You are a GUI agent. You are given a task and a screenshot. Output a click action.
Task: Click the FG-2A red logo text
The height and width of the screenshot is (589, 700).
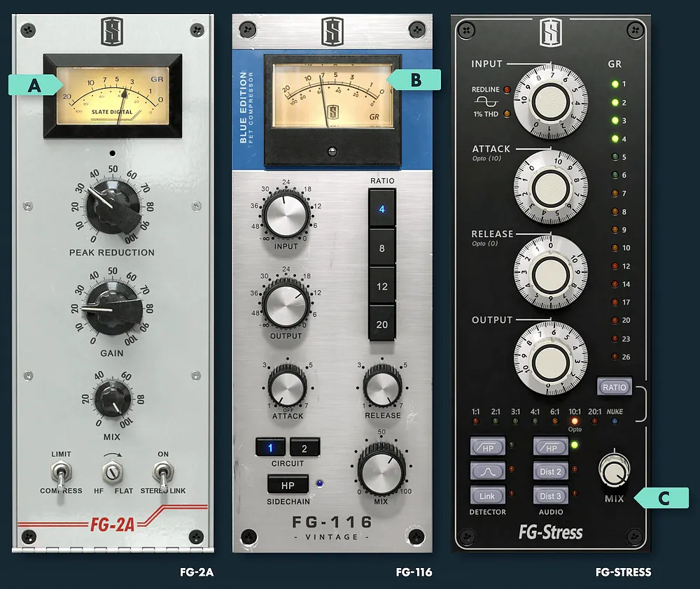[113, 525]
